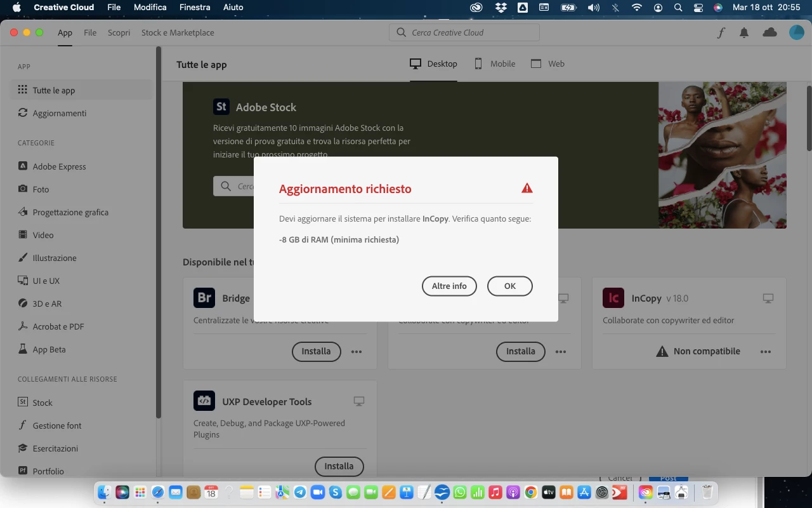Viewport: 812px width, 508px height.
Task: Open the Bridge card more options menu
Action: pyautogui.click(x=357, y=351)
